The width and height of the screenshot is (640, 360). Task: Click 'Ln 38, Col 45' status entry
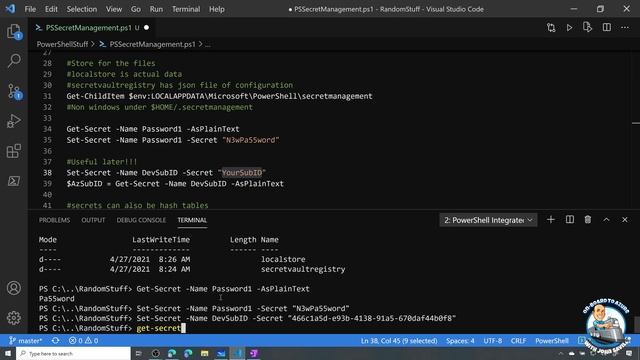(x=399, y=340)
